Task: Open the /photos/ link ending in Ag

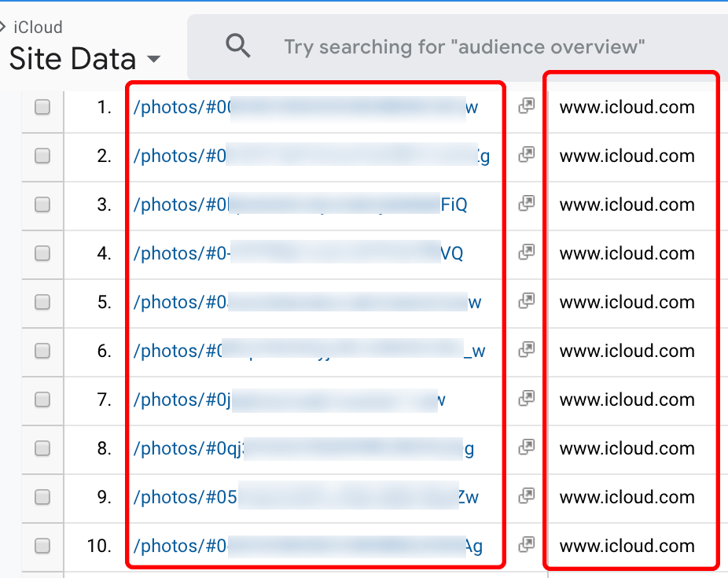Action: pyautogui.click(x=308, y=547)
